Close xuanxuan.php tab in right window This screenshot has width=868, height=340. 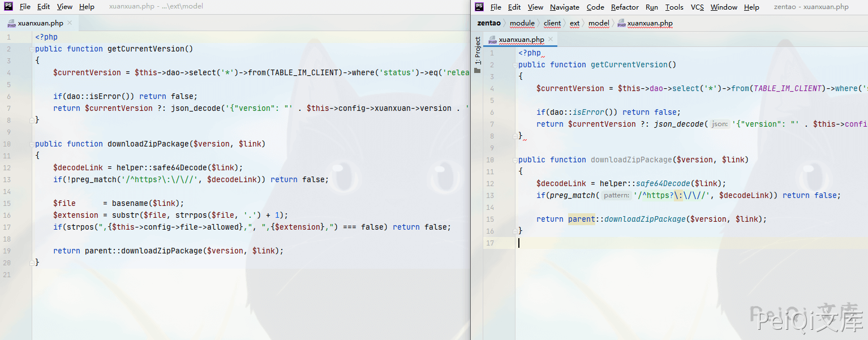pyautogui.click(x=551, y=40)
